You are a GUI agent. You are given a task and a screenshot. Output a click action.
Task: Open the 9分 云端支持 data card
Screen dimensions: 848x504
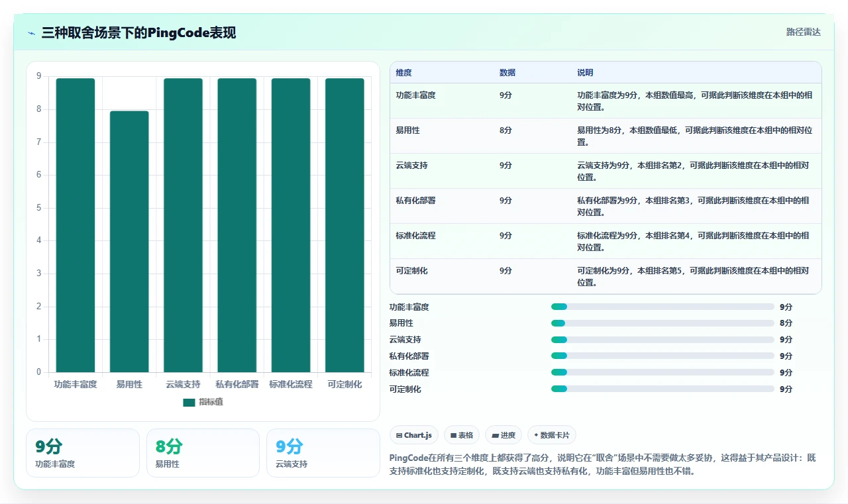point(323,453)
